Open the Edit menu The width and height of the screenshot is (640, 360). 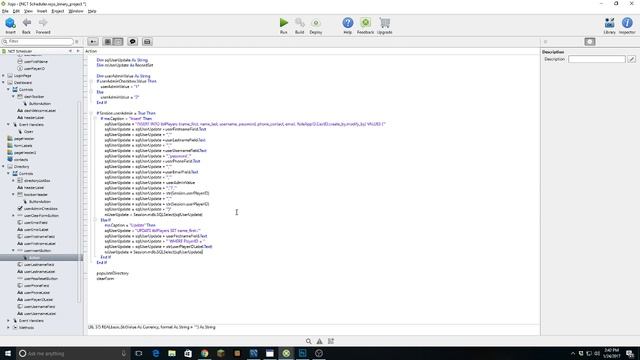[16, 11]
